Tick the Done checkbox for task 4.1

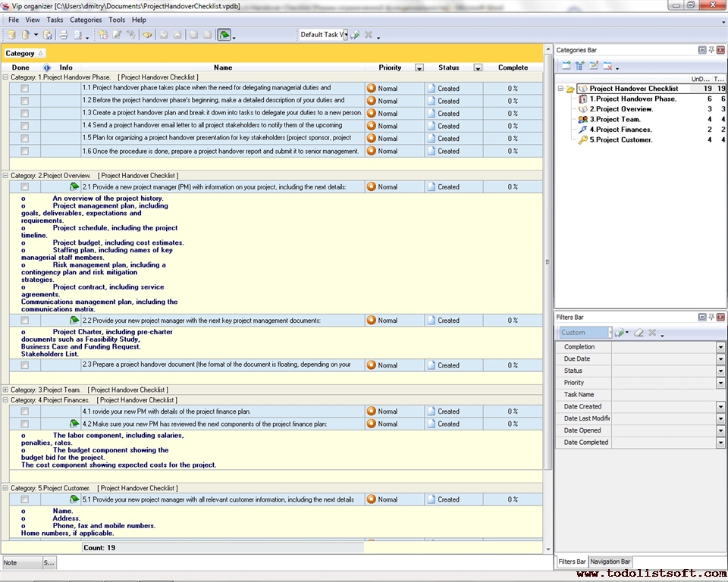click(25, 411)
